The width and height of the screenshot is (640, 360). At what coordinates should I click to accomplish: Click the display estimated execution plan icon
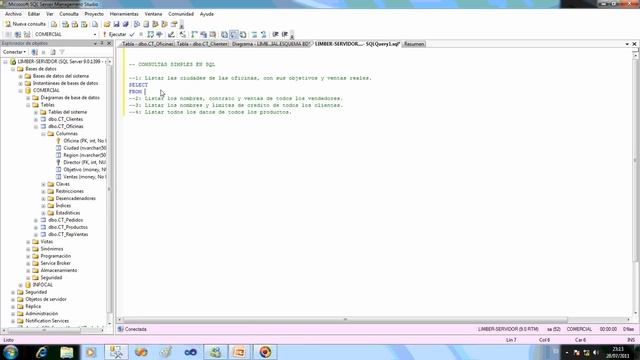[x=151, y=34]
